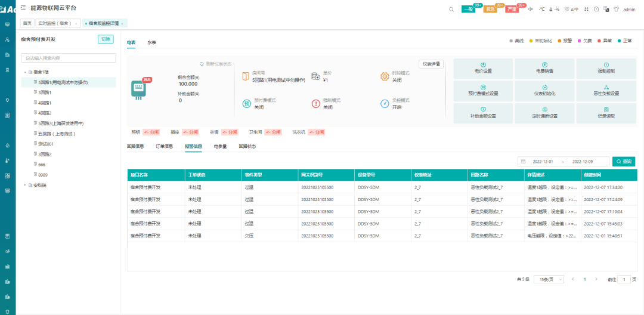Click the 时控模式 gear clock icon
The height and width of the screenshot is (315, 644).
(385, 76)
